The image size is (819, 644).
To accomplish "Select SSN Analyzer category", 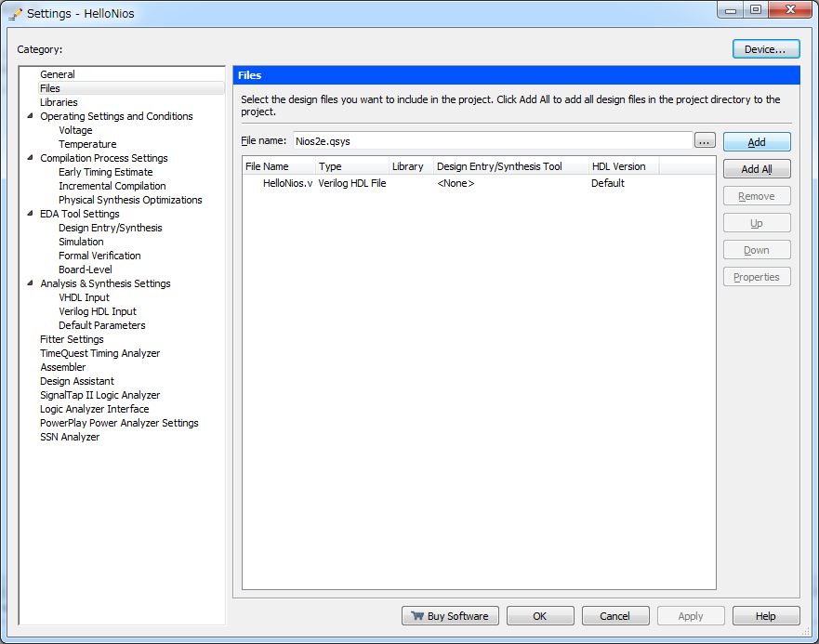I will point(70,437).
